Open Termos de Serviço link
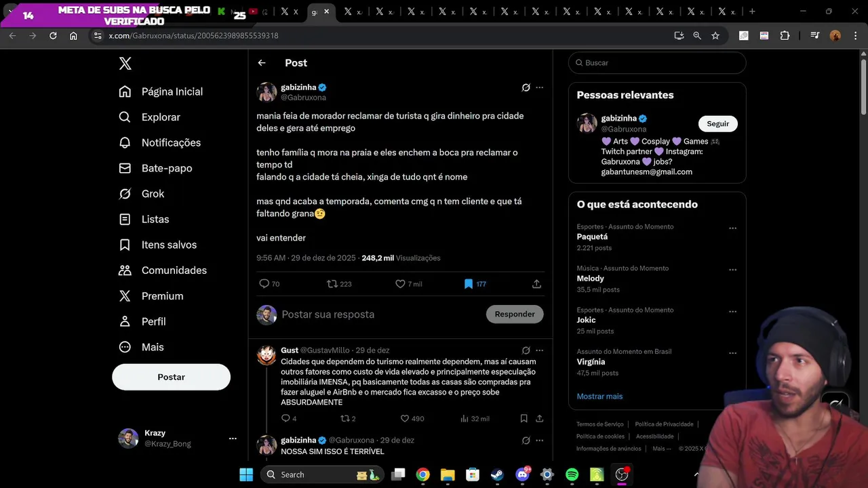The image size is (868, 488). coord(600,424)
